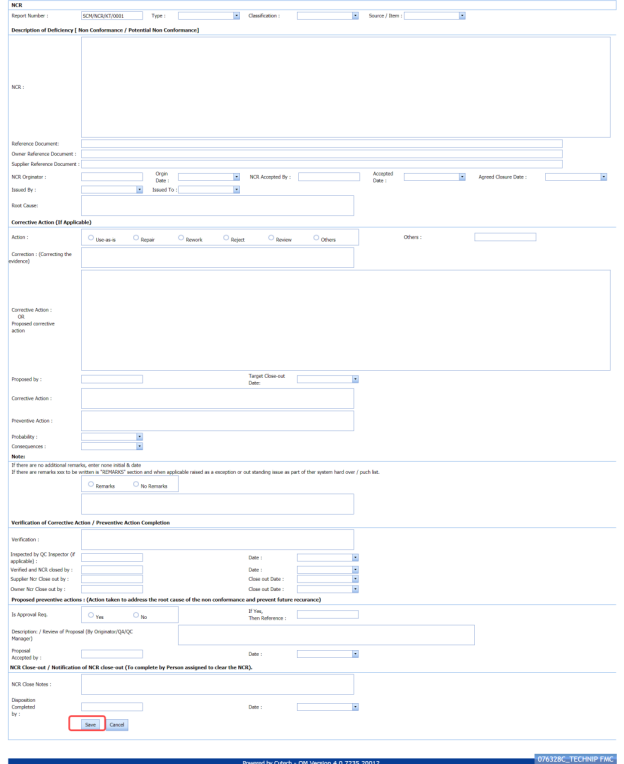
Task: Open the Target Close-out Date picker
Action: (327, 379)
